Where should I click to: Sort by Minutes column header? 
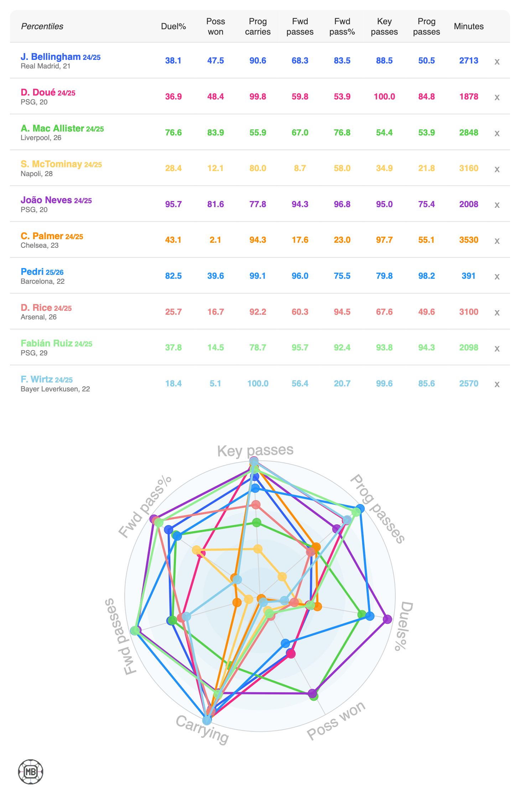(x=469, y=26)
